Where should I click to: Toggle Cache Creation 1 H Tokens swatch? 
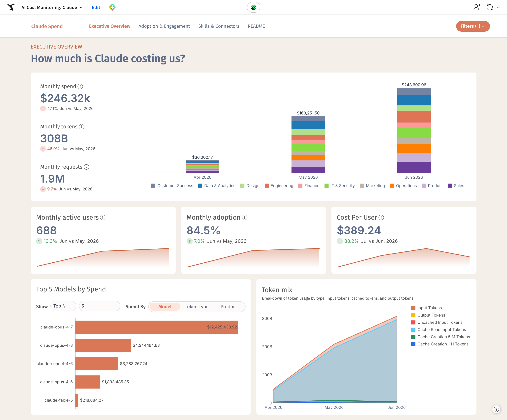click(413, 344)
